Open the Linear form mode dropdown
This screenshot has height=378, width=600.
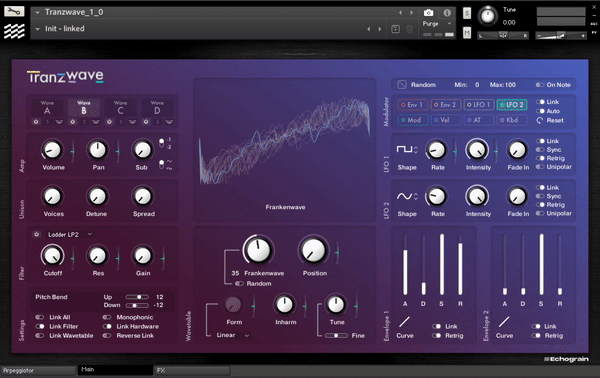tap(233, 335)
